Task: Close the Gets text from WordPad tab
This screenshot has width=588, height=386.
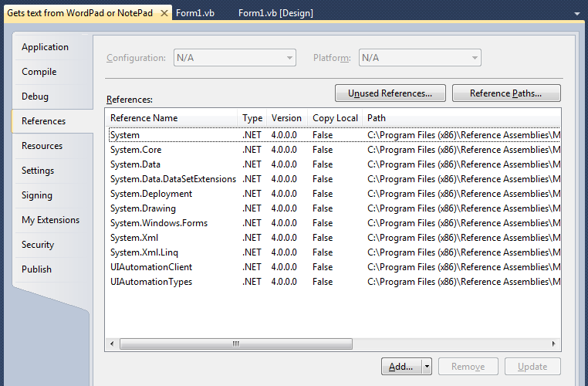Action: (x=164, y=13)
